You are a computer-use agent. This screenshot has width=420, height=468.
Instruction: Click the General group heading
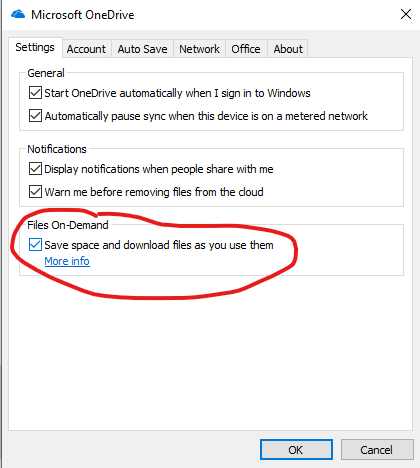click(46, 73)
